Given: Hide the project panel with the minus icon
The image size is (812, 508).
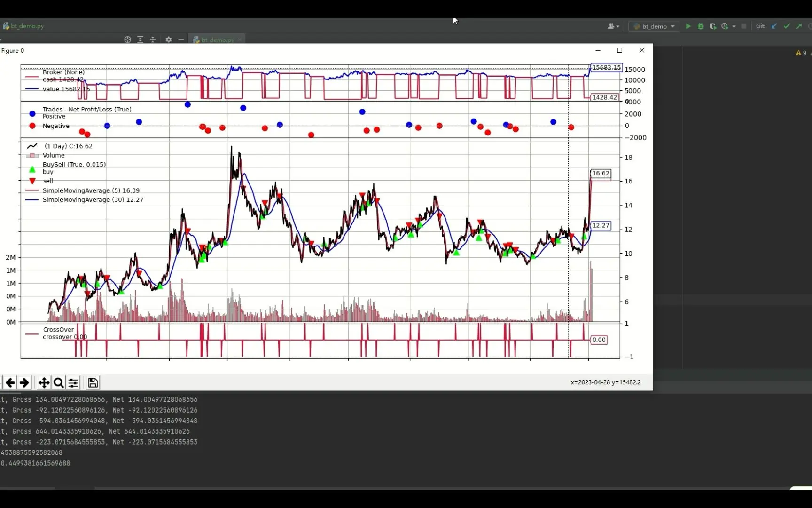Looking at the screenshot, I should (x=181, y=40).
